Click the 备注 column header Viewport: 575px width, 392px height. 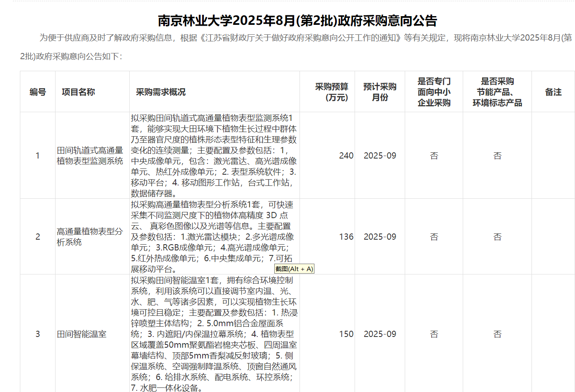(x=553, y=92)
